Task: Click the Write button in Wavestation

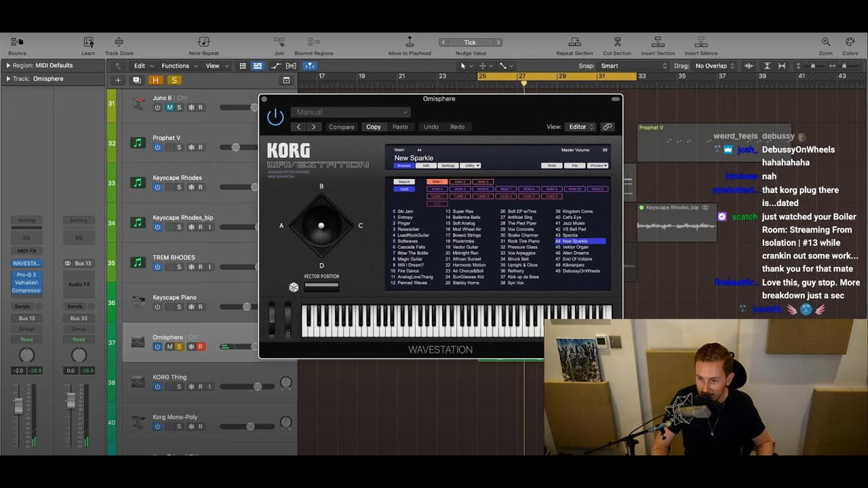Action: (551, 165)
